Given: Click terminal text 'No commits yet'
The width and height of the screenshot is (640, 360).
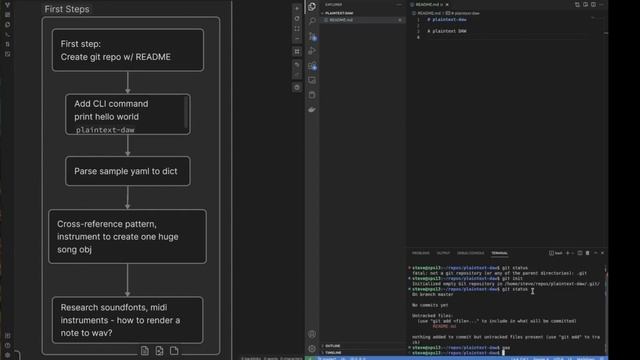Looking at the screenshot, I should [x=430, y=305].
